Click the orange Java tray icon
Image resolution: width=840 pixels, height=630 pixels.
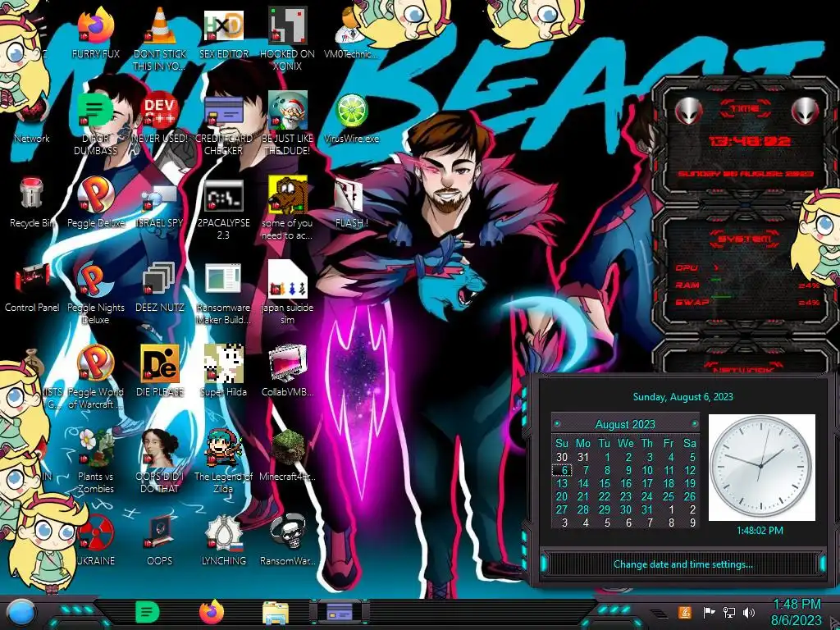(x=685, y=612)
